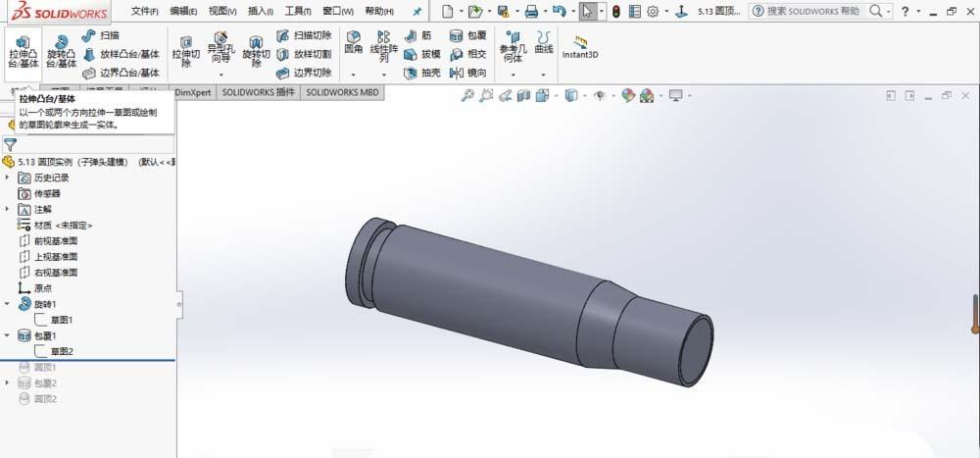
Task: Pin the menu bar with pushpin
Action: (x=417, y=11)
